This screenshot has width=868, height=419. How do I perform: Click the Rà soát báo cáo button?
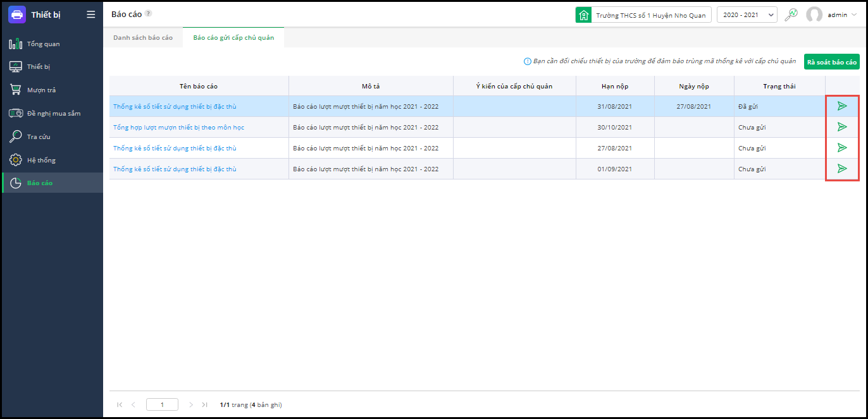(x=832, y=62)
